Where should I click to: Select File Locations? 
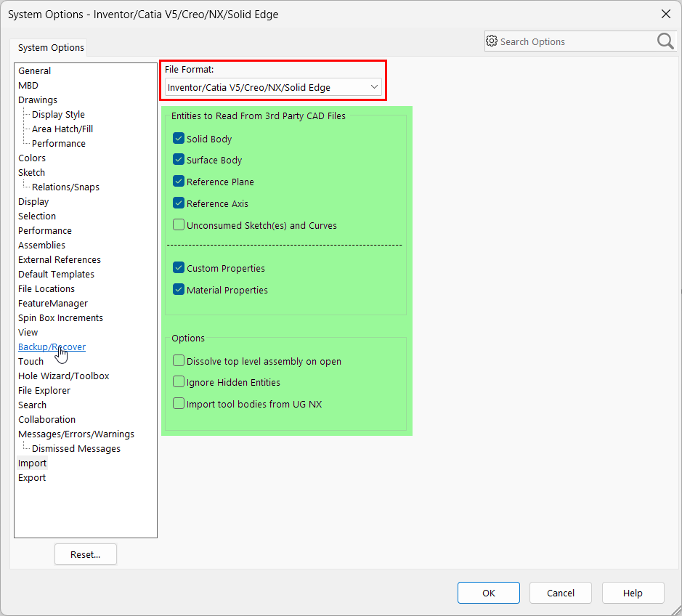coord(46,289)
